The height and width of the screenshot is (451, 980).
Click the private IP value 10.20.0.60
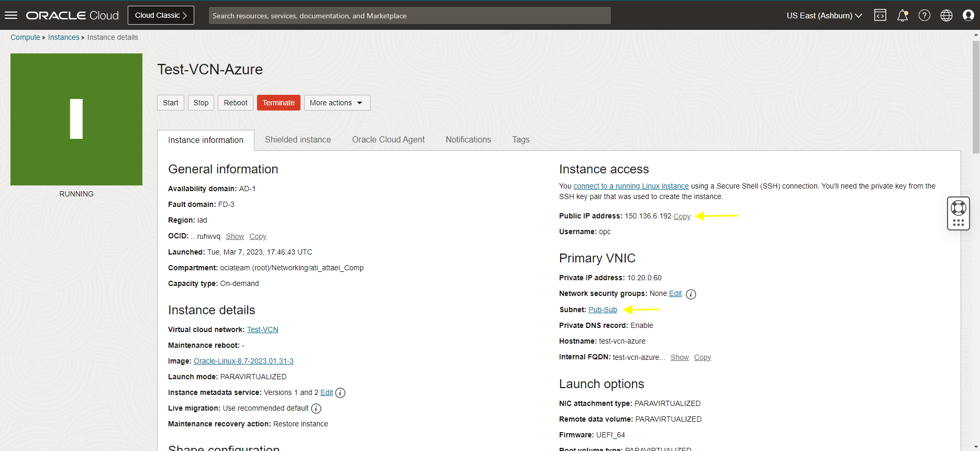[x=644, y=278]
